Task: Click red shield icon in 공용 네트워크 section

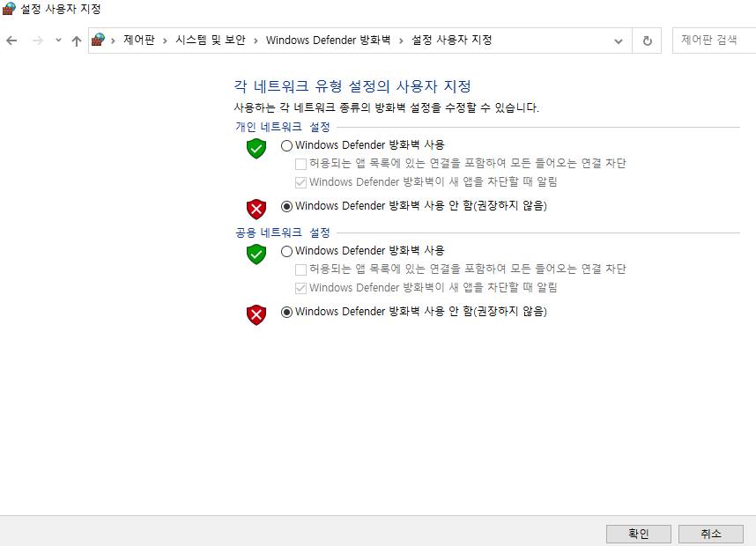Action: point(256,314)
